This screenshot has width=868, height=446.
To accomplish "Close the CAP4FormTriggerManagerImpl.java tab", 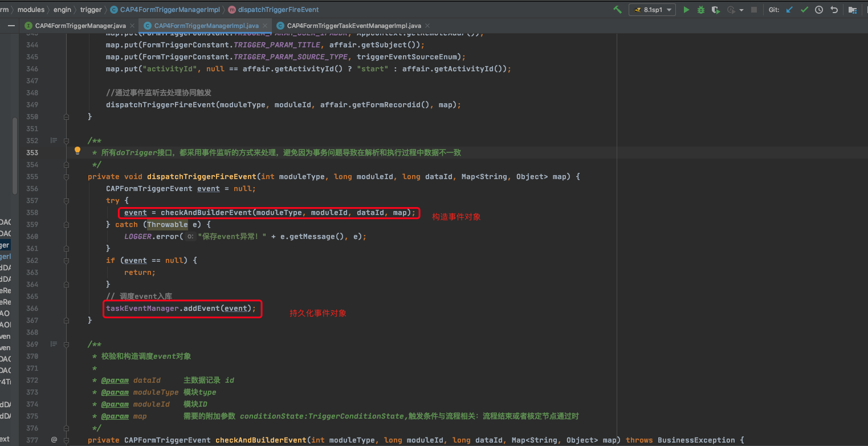I will pos(266,26).
